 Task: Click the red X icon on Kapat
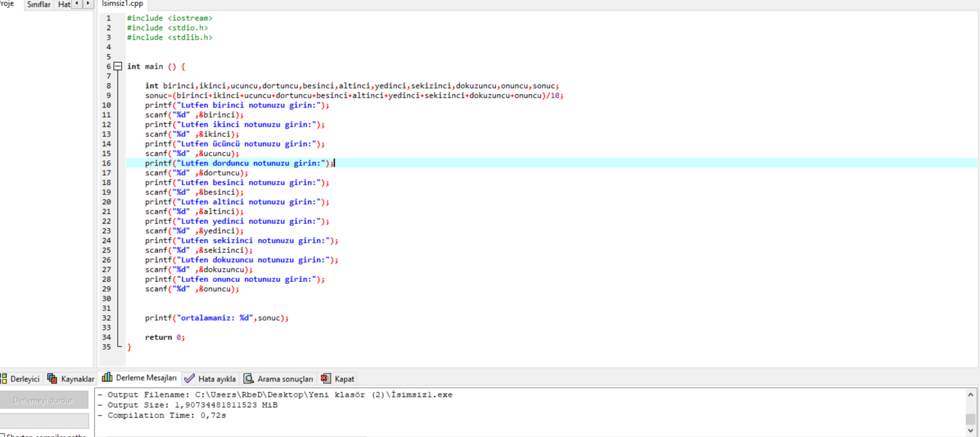326,378
